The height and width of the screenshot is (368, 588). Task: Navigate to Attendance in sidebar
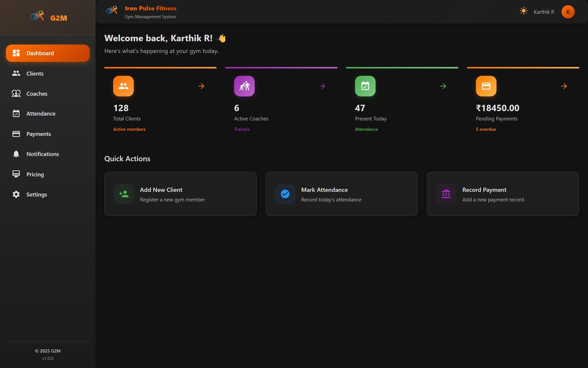(x=48, y=114)
